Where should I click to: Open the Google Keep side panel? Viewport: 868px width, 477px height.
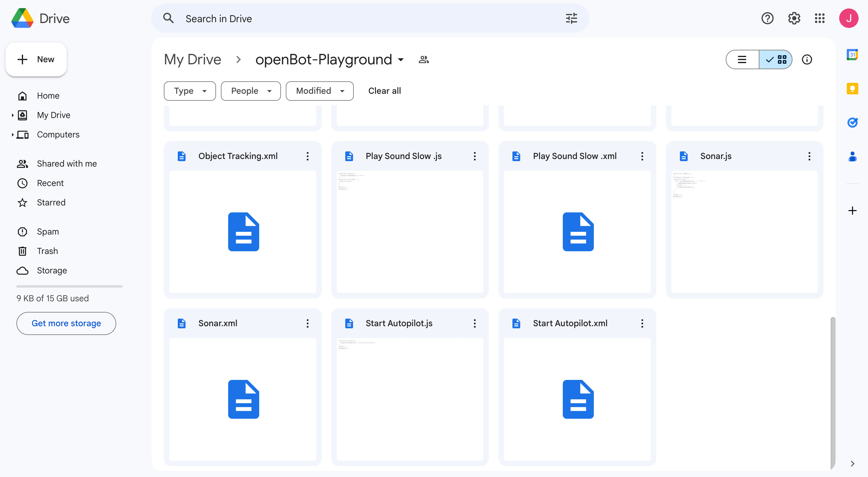click(852, 89)
